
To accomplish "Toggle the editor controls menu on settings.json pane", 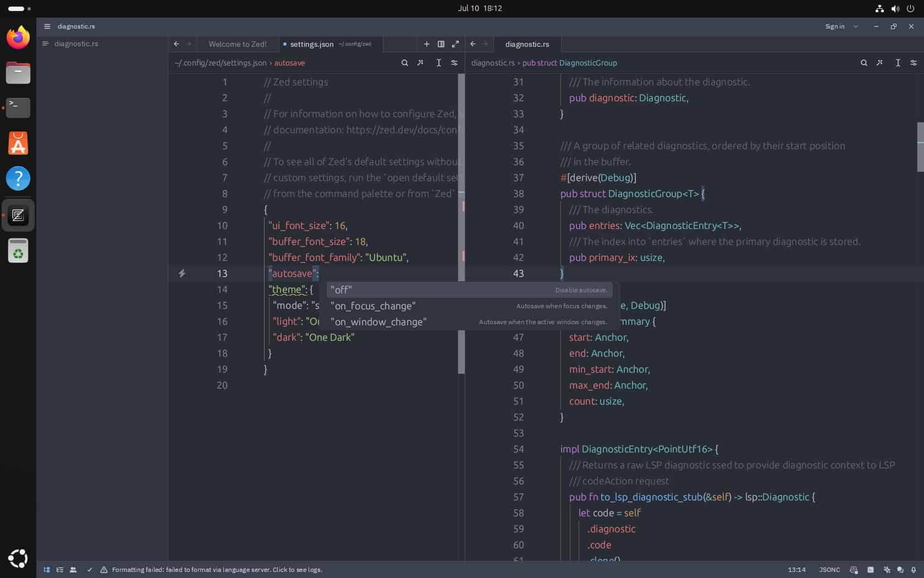I will (x=454, y=63).
